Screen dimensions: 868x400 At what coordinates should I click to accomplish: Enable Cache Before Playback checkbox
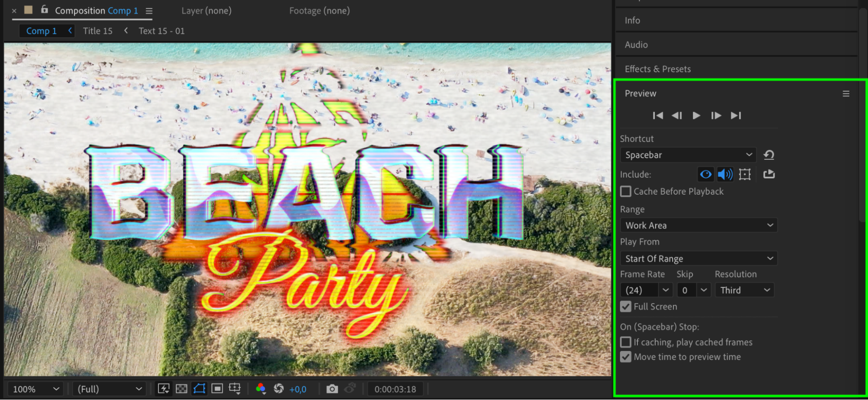click(x=626, y=192)
